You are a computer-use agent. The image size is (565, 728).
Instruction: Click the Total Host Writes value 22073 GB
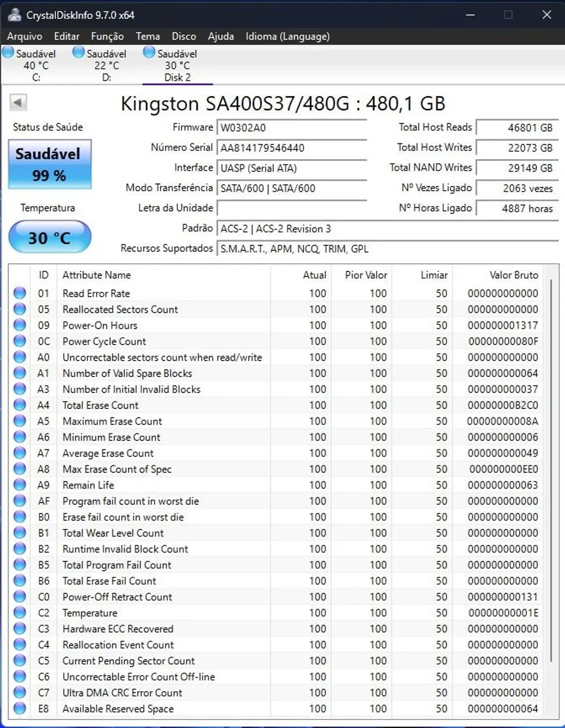[x=517, y=148]
